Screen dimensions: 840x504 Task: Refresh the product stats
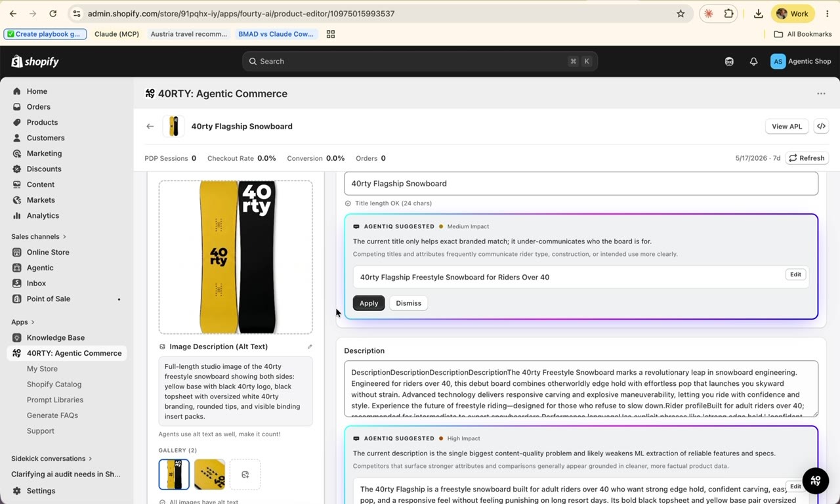click(x=807, y=158)
